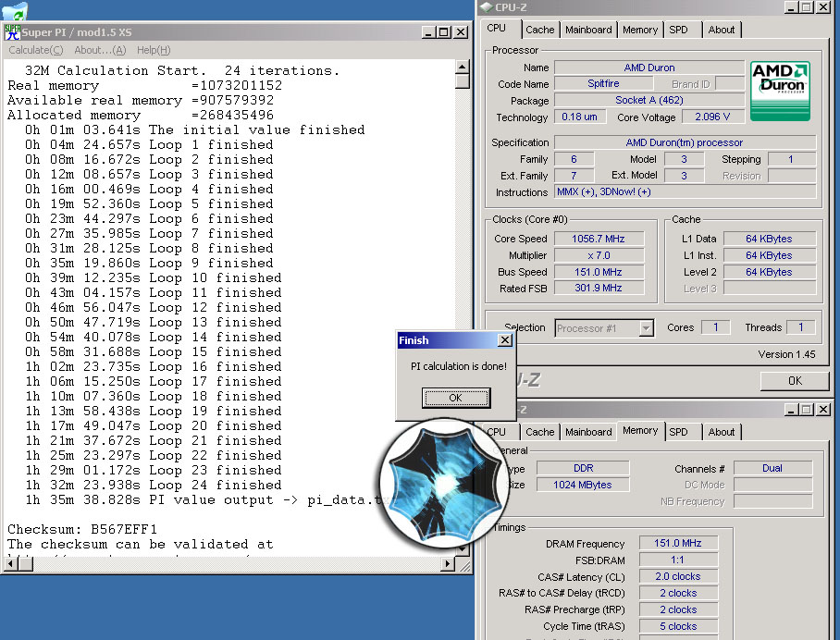Image resolution: width=840 pixels, height=640 pixels.
Task: Click the CPU-Z title bar icon
Action: tap(486, 7)
